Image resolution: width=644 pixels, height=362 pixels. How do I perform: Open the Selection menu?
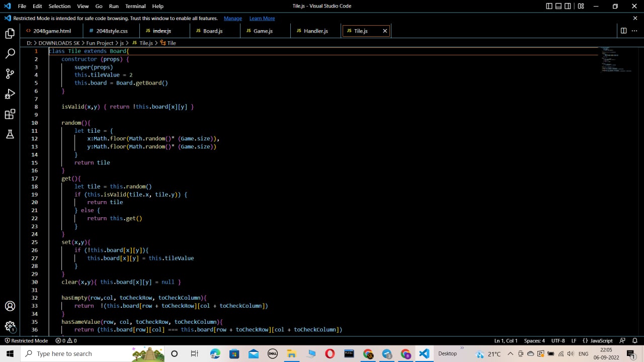59,6
